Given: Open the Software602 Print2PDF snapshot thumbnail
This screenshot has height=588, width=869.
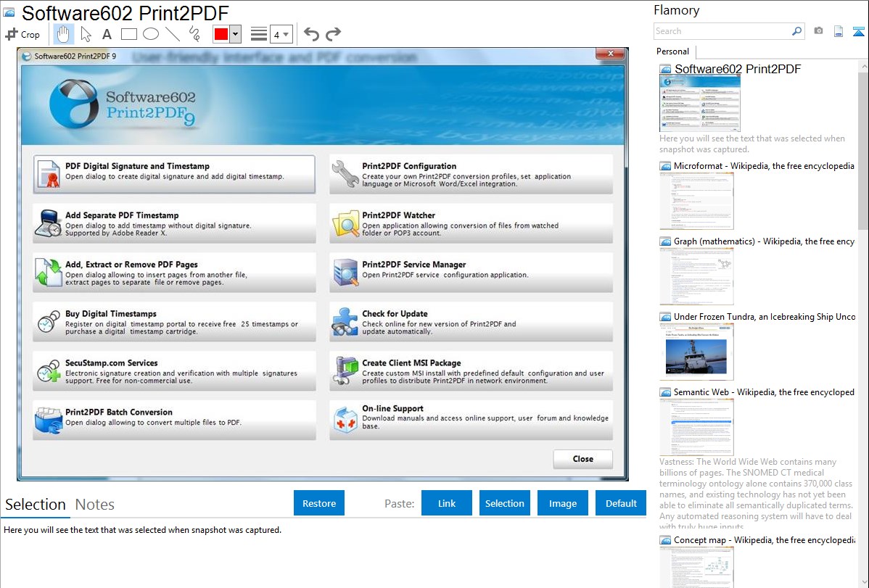Looking at the screenshot, I should 700,104.
